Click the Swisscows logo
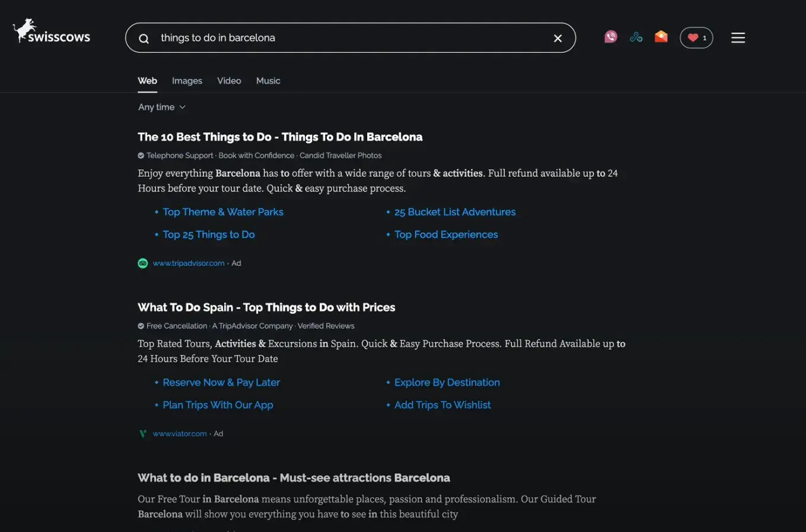Viewport: 806px width, 532px height. click(52, 32)
